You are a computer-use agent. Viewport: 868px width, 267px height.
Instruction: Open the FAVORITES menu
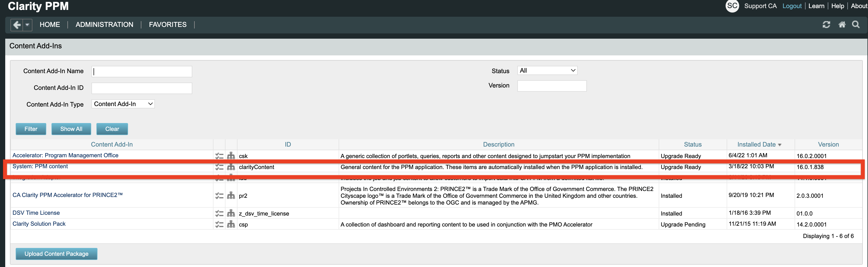[x=167, y=25]
